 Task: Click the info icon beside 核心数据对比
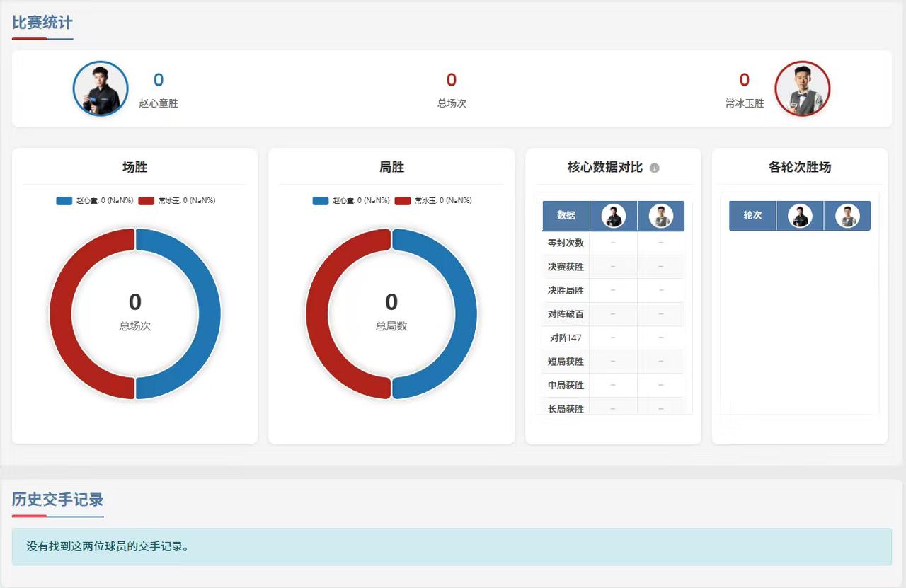tap(654, 168)
